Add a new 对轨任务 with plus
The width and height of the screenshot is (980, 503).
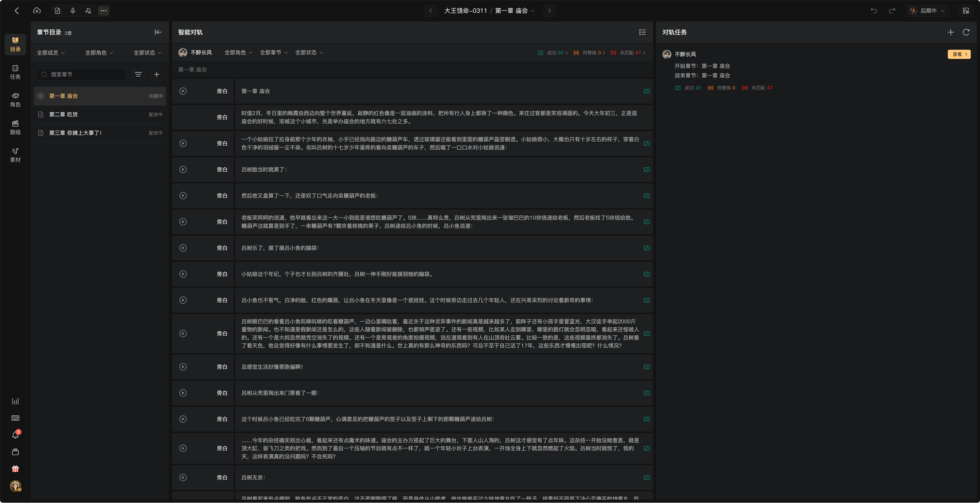pyautogui.click(x=951, y=32)
